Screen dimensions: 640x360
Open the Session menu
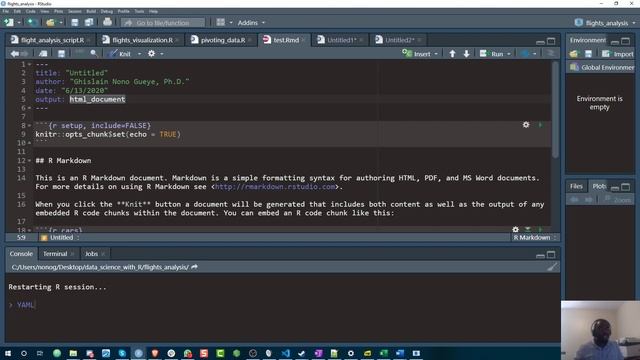click(74, 11)
